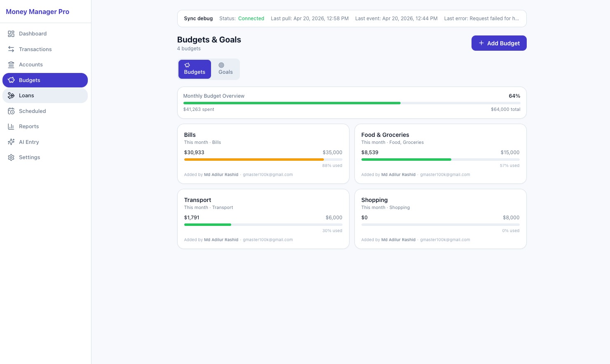Select the Budgets piggy-bank icon
The height and width of the screenshot is (364, 610).
point(11,80)
